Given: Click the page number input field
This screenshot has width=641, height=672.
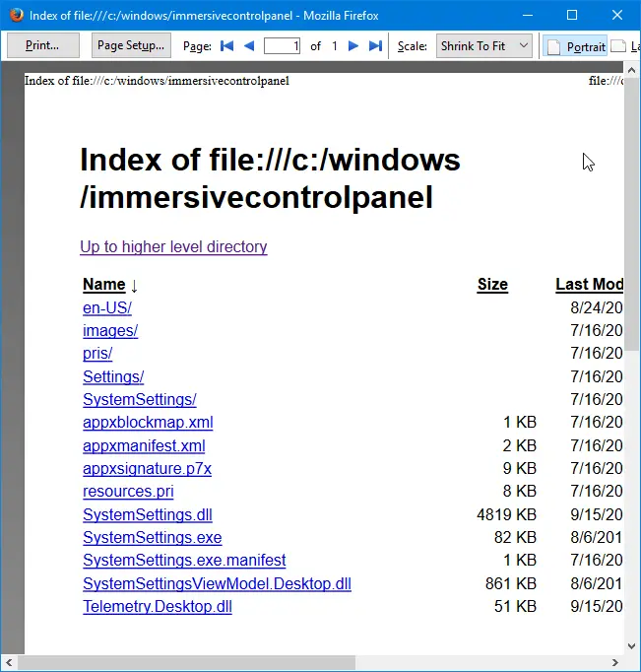Looking at the screenshot, I should click(282, 46).
